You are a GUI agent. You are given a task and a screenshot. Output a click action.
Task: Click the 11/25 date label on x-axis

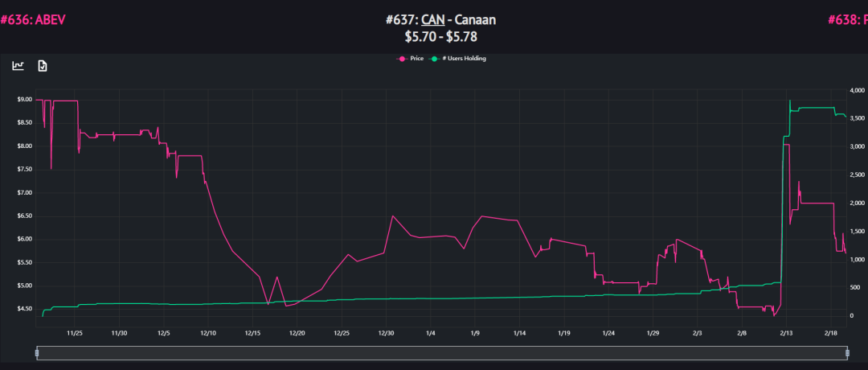coord(75,332)
